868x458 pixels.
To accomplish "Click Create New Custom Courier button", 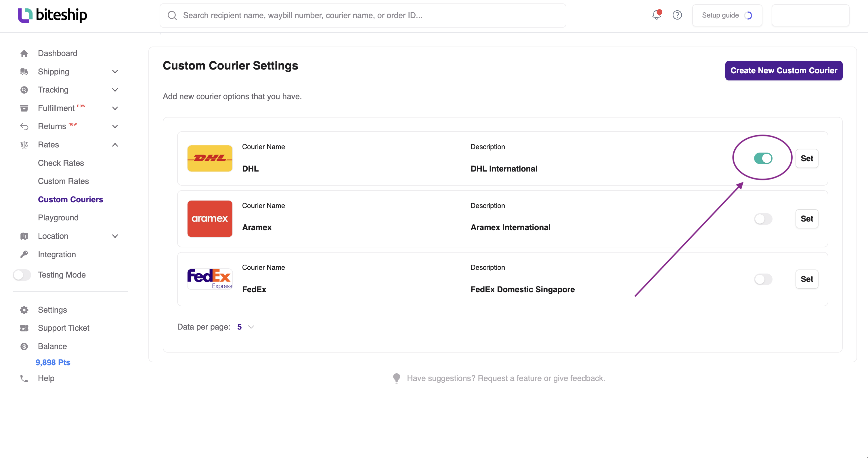I will click(x=784, y=71).
